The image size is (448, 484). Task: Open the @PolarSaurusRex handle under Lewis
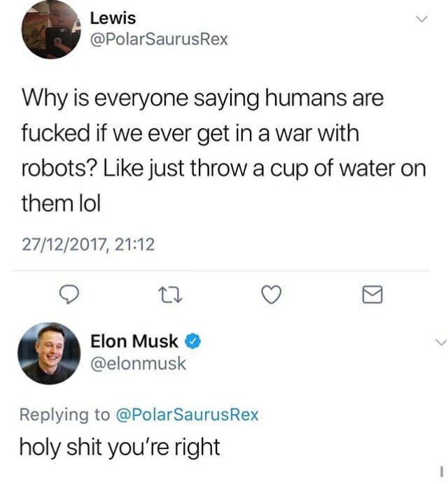pyautogui.click(x=160, y=39)
